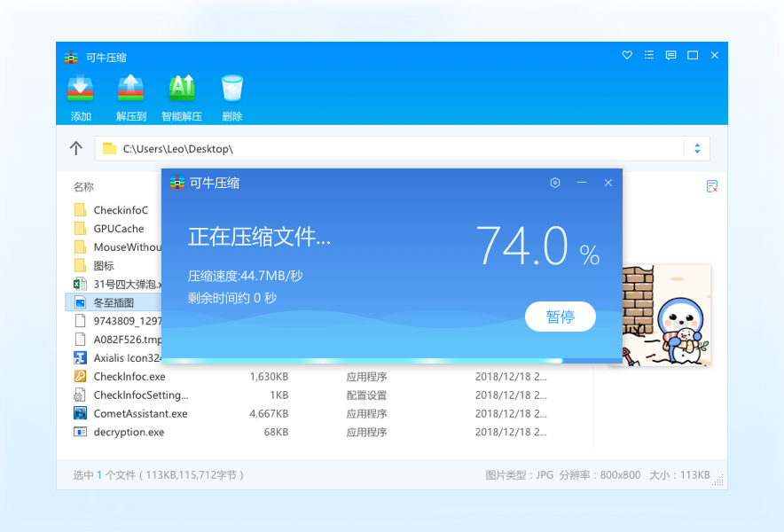
Task: Open the feedback chat icon
Action: point(670,55)
